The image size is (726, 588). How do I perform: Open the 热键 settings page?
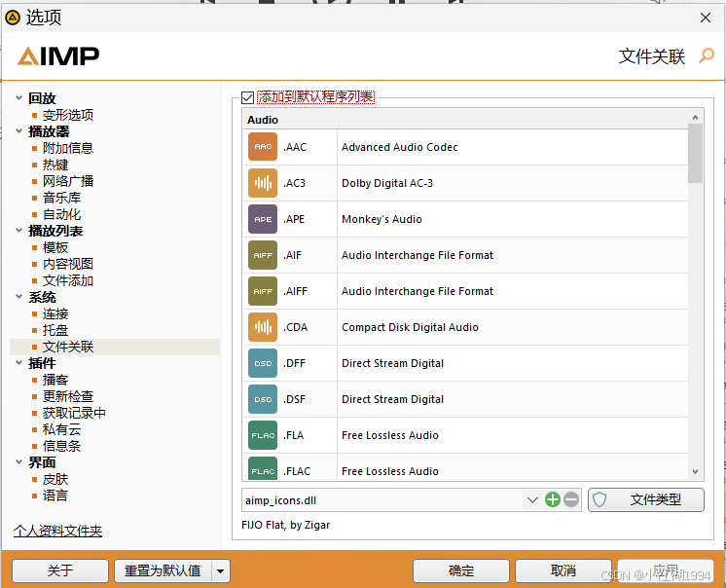(55, 165)
